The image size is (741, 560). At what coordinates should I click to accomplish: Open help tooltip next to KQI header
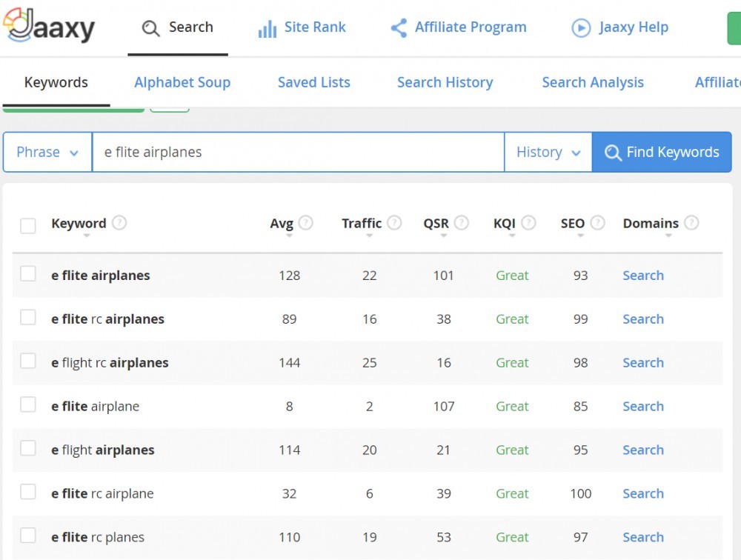point(528,222)
